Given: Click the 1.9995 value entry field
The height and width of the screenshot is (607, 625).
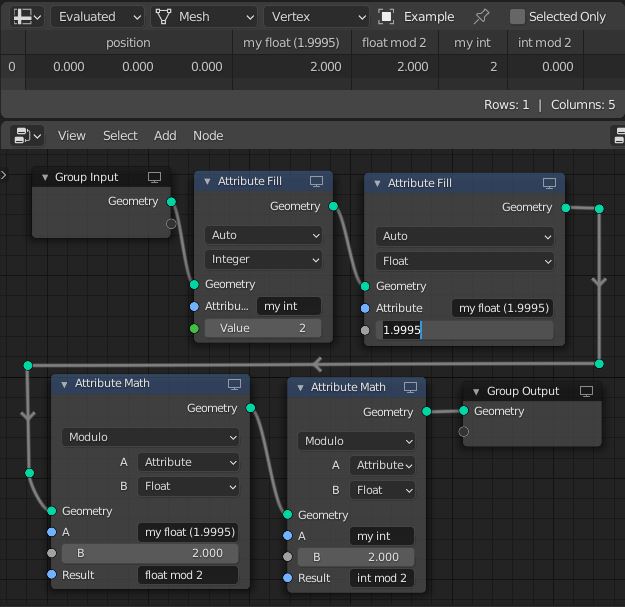Looking at the screenshot, I should click(464, 330).
